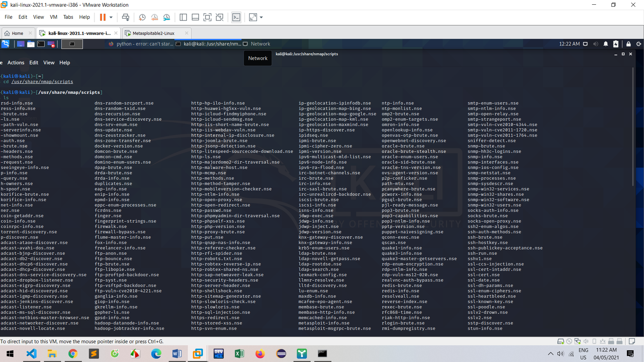Image resolution: width=644 pixels, height=362 pixels.
Task: Open the snapshot manager icon
Action: 167,17
